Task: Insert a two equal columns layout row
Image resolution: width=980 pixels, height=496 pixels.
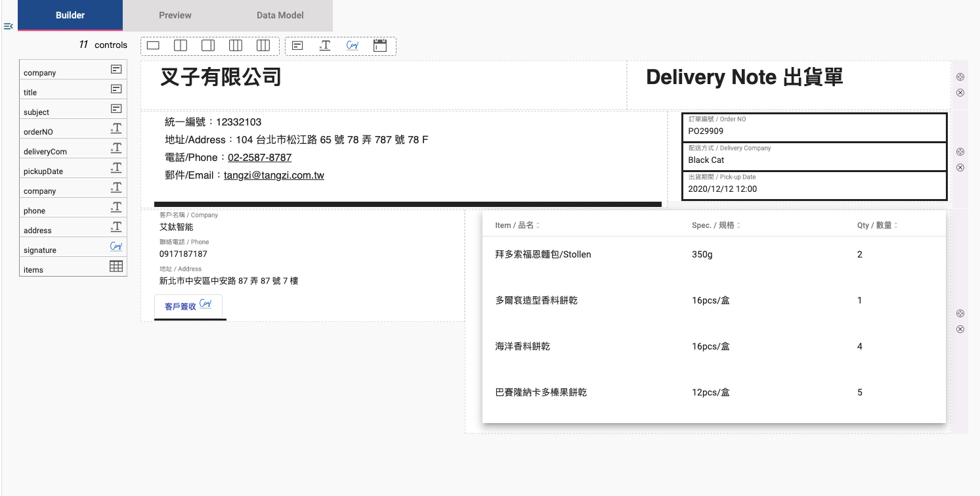Action: [x=180, y=46]
